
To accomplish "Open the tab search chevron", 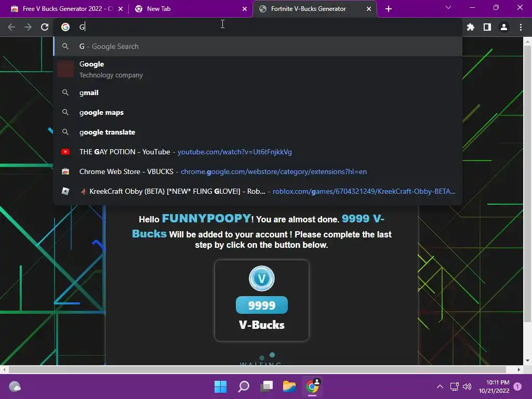I will (448, 7).
